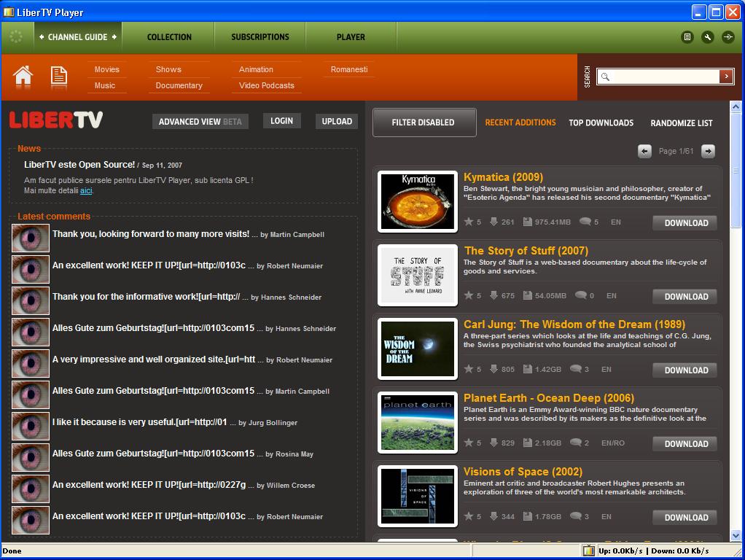Open Kymatica (2009) title link

click(x=503, y=177)
